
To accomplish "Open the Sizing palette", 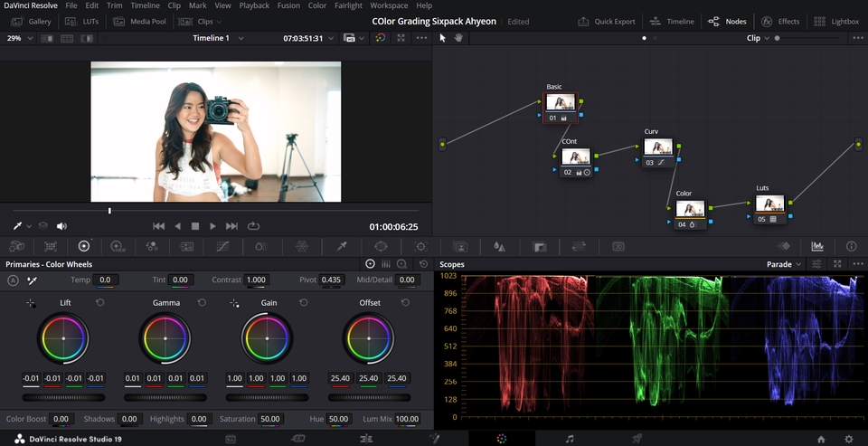I will pos(579,247).
